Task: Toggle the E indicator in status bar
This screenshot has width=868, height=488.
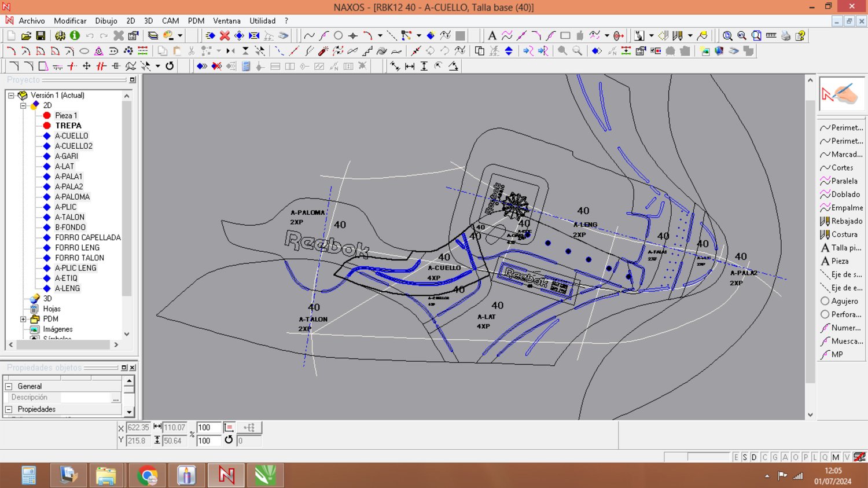Action: pos(736,457)
